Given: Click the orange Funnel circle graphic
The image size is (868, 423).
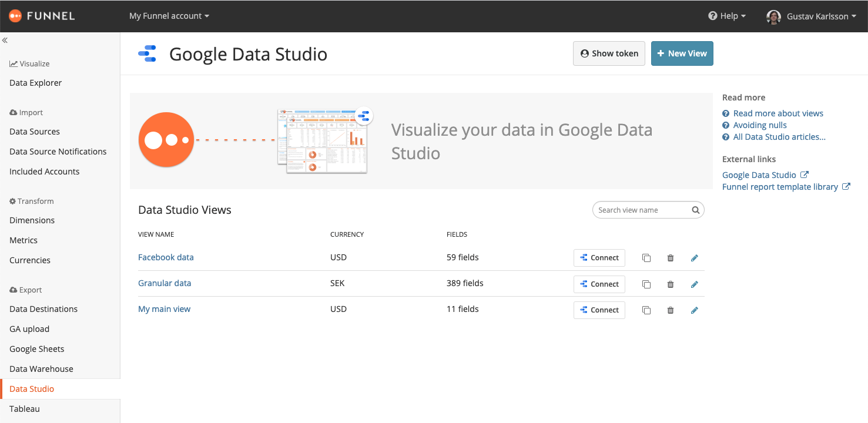Looking at the screenshot, I should pos(166,140).
